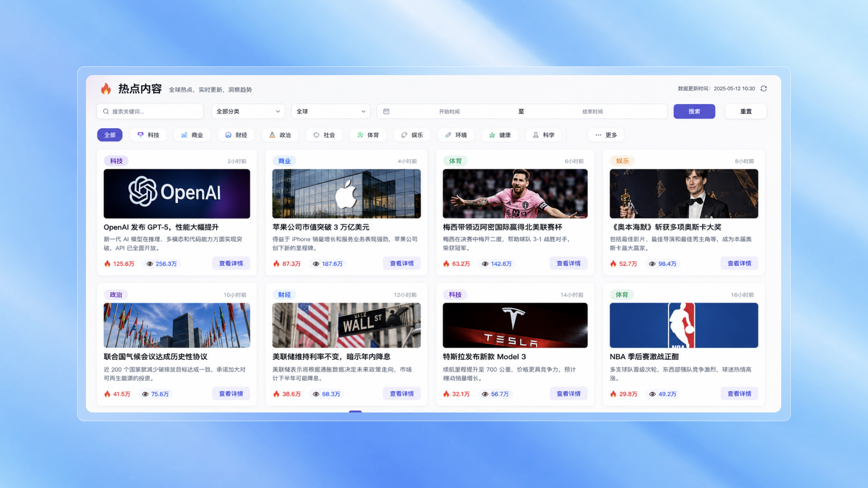Image resolution: width=868 pixels, height=488 pixels.
Task: Click the calendar icon in date range
Action: [386, 112]
